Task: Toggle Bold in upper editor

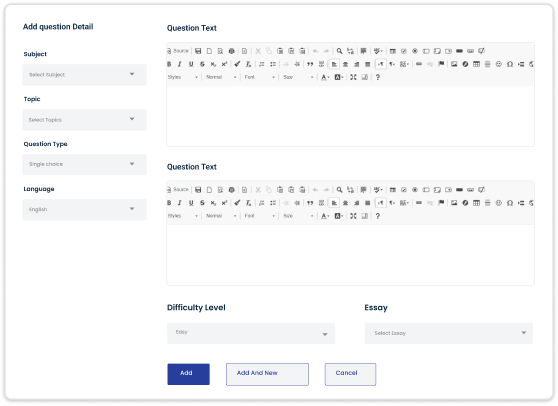Action: click(169, 64)
